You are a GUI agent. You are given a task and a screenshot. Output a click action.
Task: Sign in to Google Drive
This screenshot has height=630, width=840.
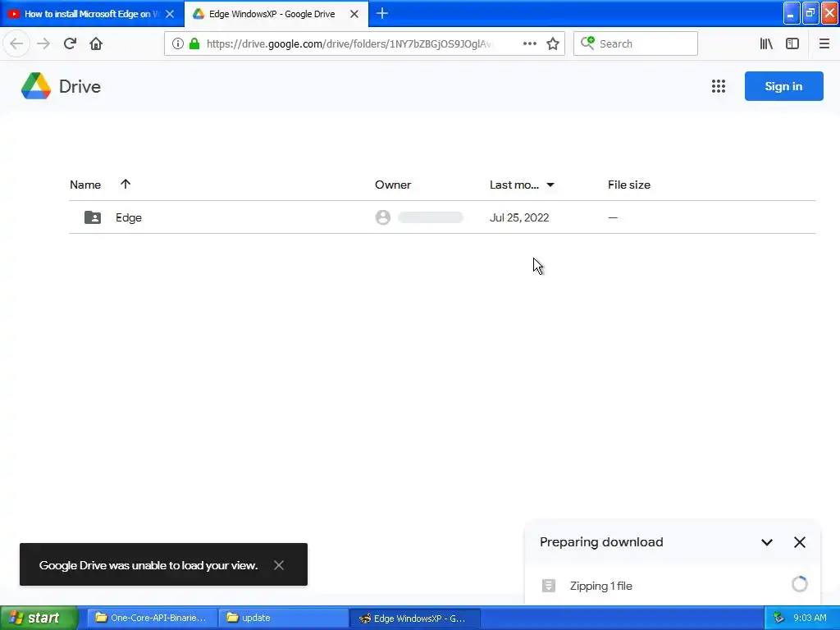coord(783,85)
